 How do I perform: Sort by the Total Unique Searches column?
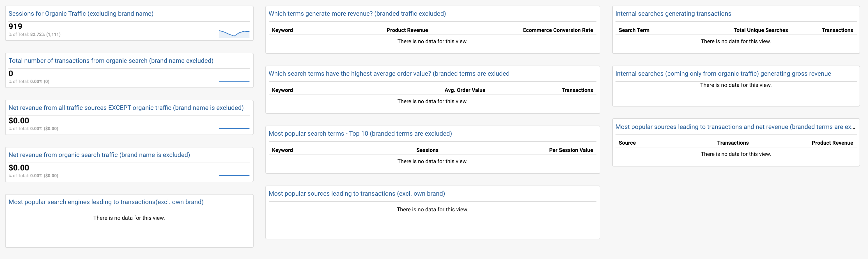click(x=761, y=30)
